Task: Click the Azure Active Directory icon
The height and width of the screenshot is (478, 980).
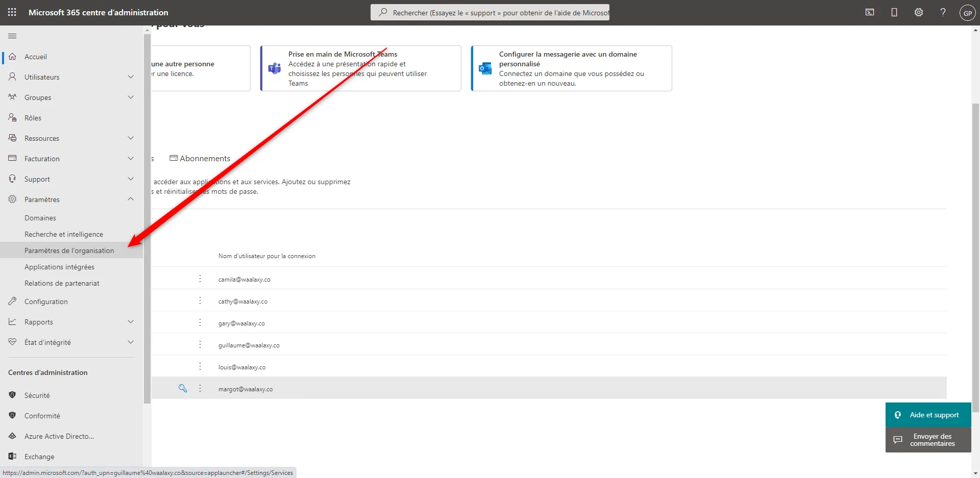Action: click(x=12, y=436)
